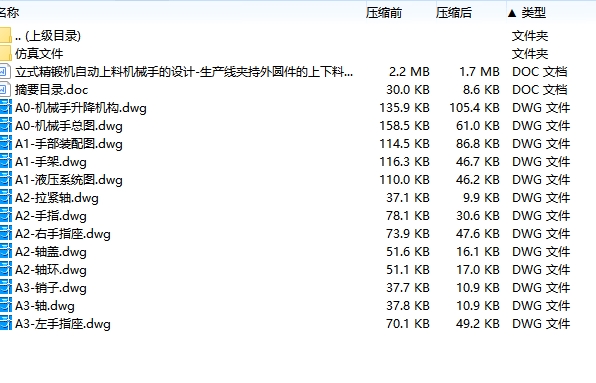Click the 105.4 KB compressed size value
Viewport: 596px width, 383px height.
coord(474,108)
